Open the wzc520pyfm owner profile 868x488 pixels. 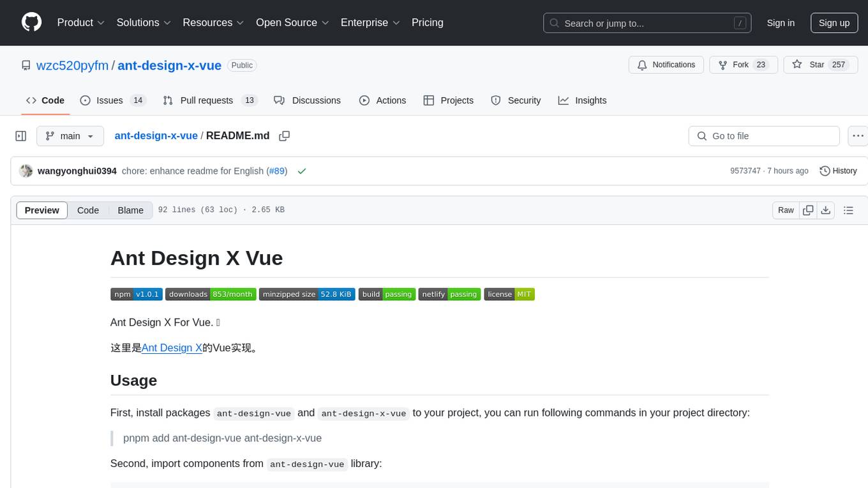point(72,65)
